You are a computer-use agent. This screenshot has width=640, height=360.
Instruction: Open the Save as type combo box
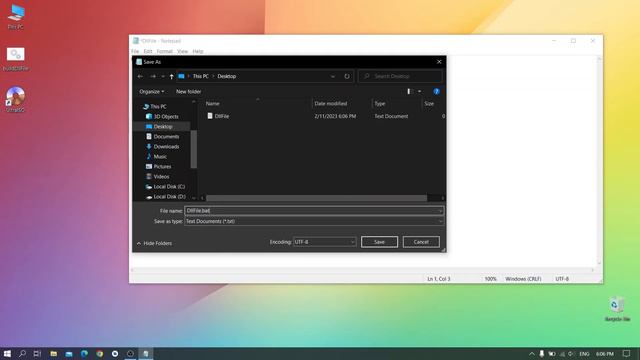click(314, 221)
